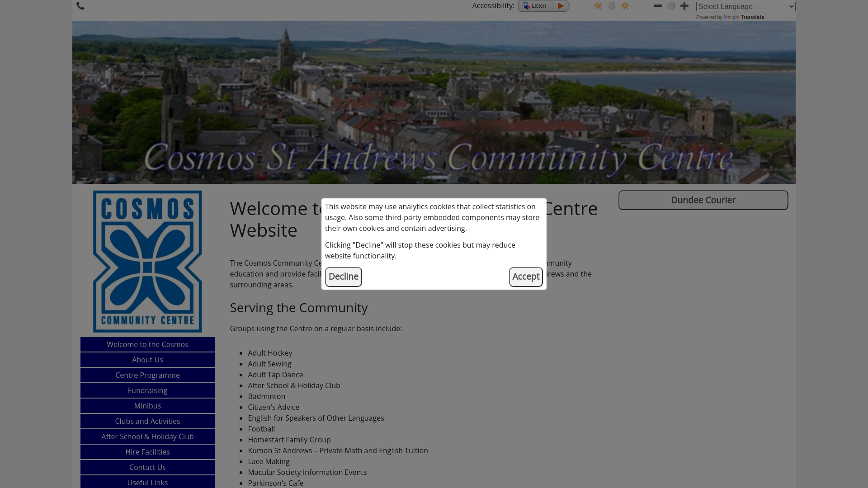The image size is (868, 488).
Task: Open the Contact Us page
Action: (x=147, y=467)
